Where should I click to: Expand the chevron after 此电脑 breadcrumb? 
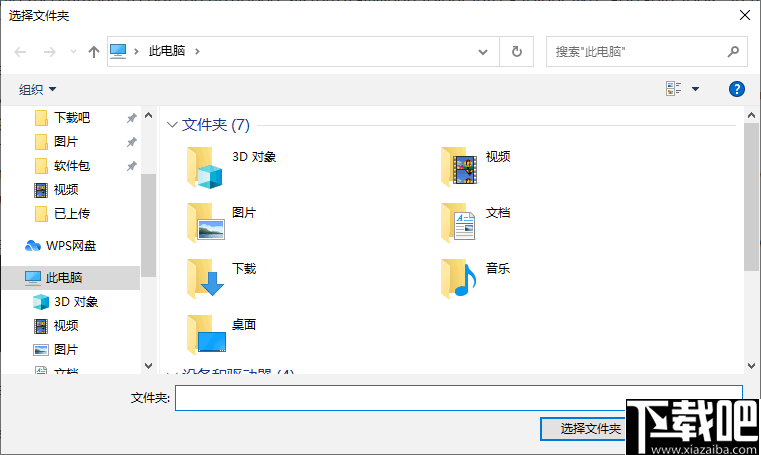(x=197, y=51)
